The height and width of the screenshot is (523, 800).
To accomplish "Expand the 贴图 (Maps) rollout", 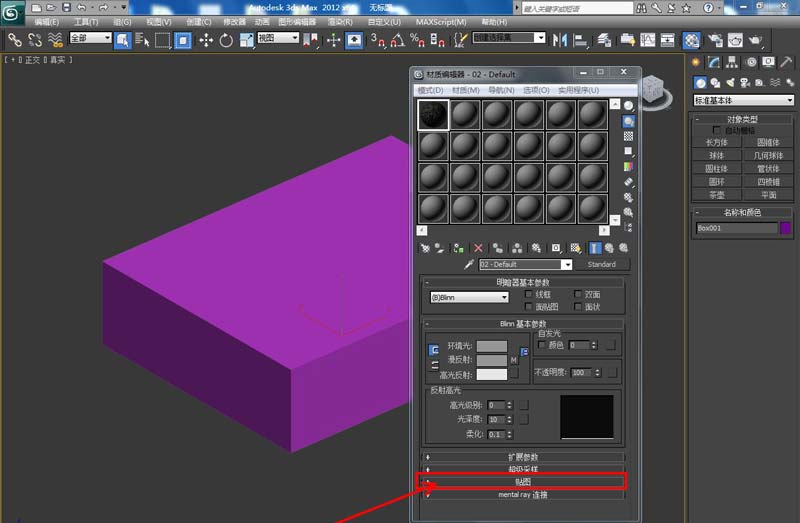I will click(x=522, y=482).
